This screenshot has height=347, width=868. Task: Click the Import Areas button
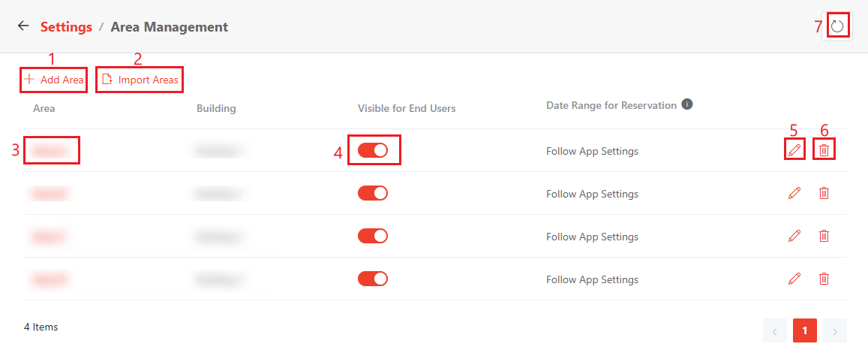(140, 80)
